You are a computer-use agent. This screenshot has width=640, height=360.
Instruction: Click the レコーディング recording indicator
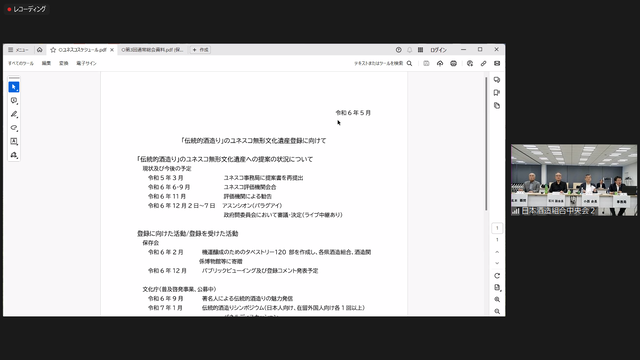click(27, 9)
